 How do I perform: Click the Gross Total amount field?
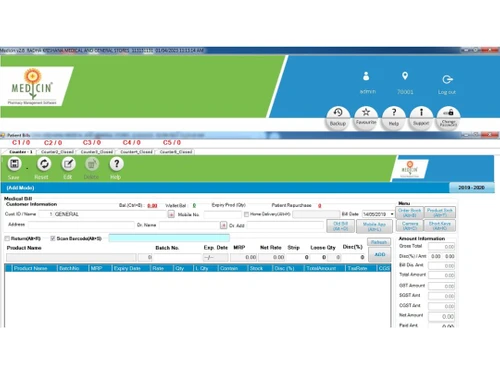click(x=442, y=247)
